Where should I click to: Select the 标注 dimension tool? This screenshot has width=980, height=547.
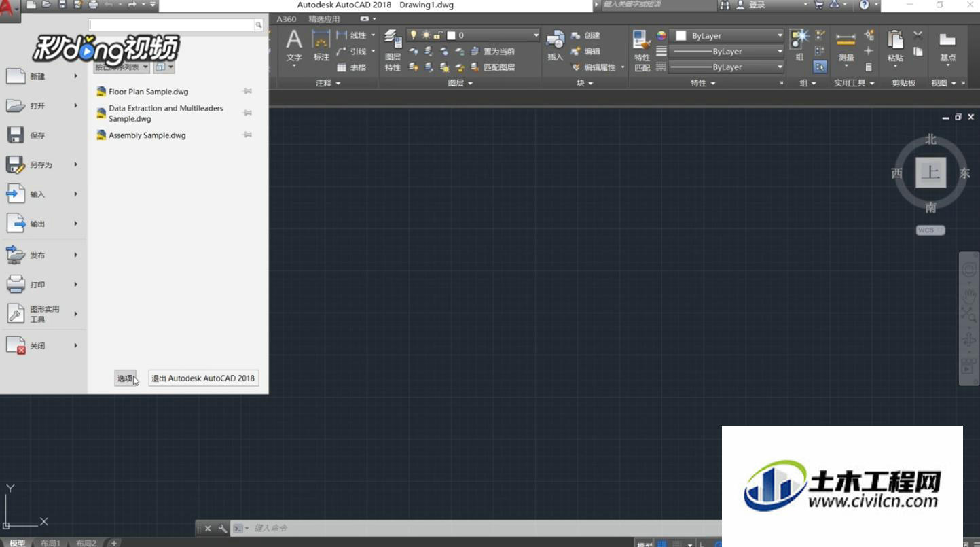coord(321,46)
